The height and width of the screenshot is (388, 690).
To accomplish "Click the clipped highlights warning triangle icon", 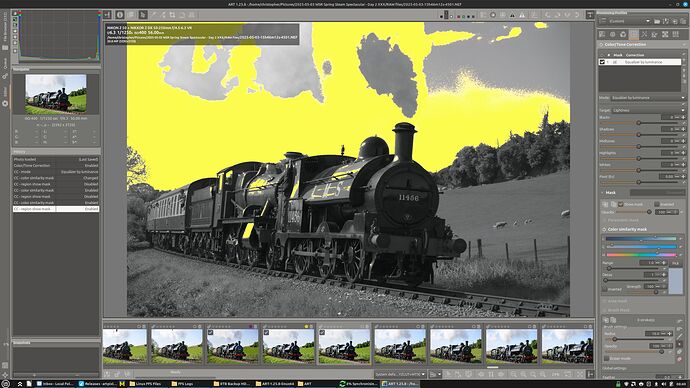I will (522, 15).
